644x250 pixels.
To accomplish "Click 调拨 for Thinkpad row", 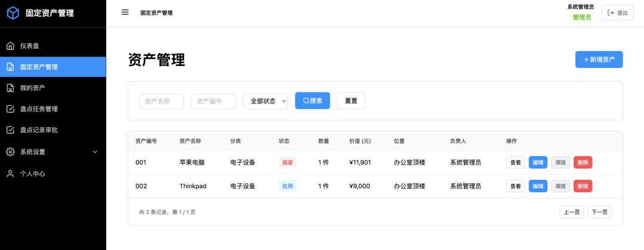I will (560, 186).
